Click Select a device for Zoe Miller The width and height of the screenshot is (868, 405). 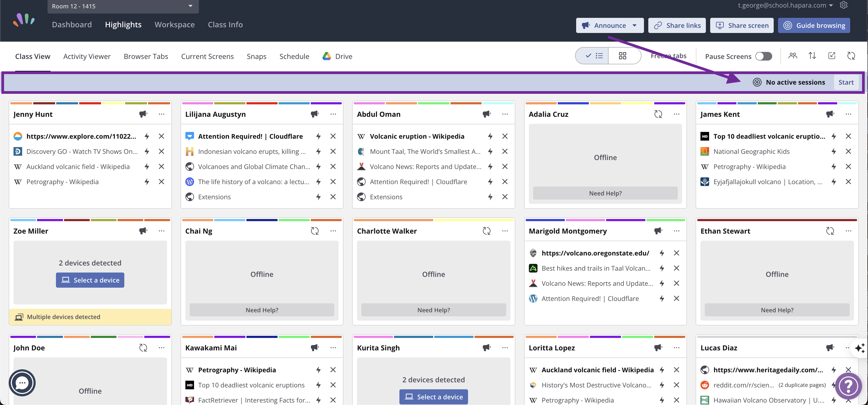(90, 280)
